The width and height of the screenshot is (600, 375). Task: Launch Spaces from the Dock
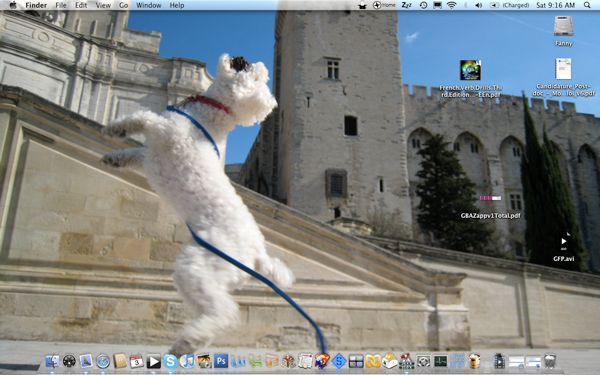356,361
